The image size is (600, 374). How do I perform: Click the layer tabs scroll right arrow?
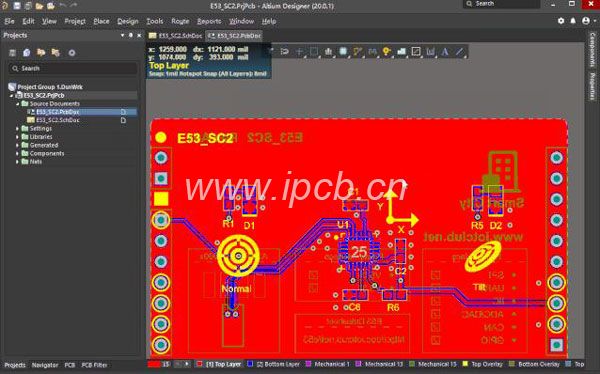tap(187, 364)
